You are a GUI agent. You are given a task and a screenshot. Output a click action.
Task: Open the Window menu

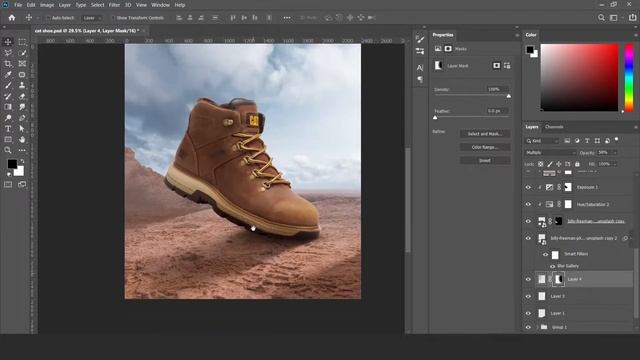tap(160, 5)
